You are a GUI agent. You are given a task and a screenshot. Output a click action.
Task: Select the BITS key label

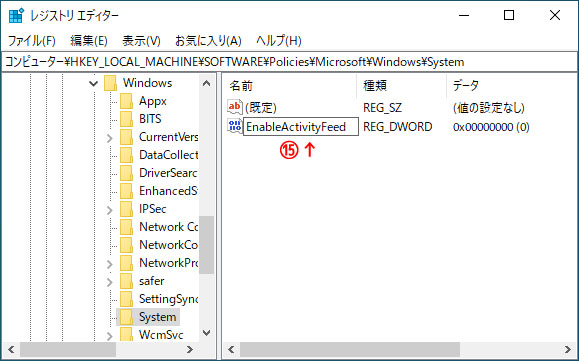(150, 119)
